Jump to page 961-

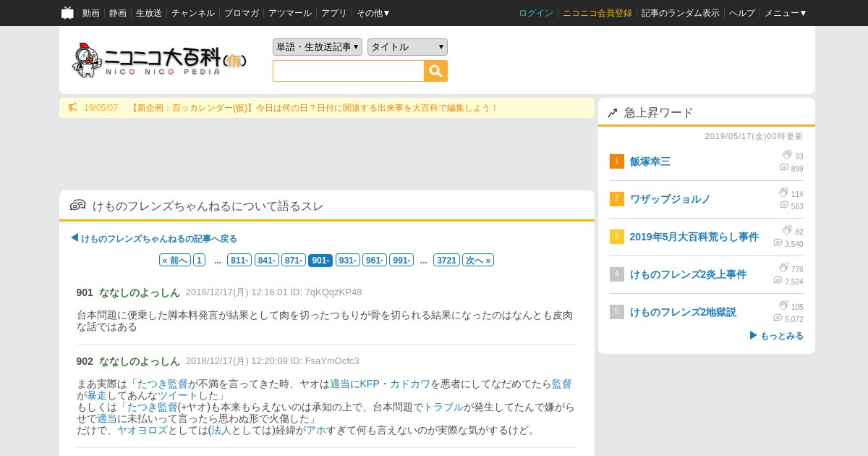375,261
